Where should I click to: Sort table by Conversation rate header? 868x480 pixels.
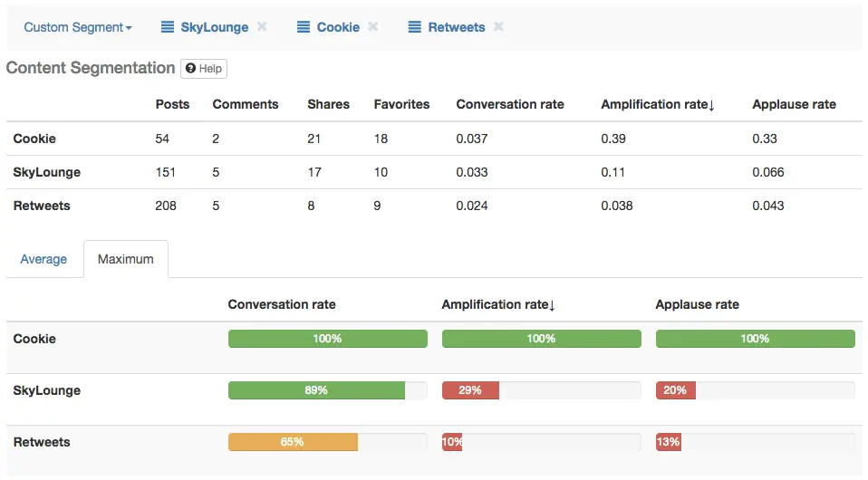pos(509,104)
